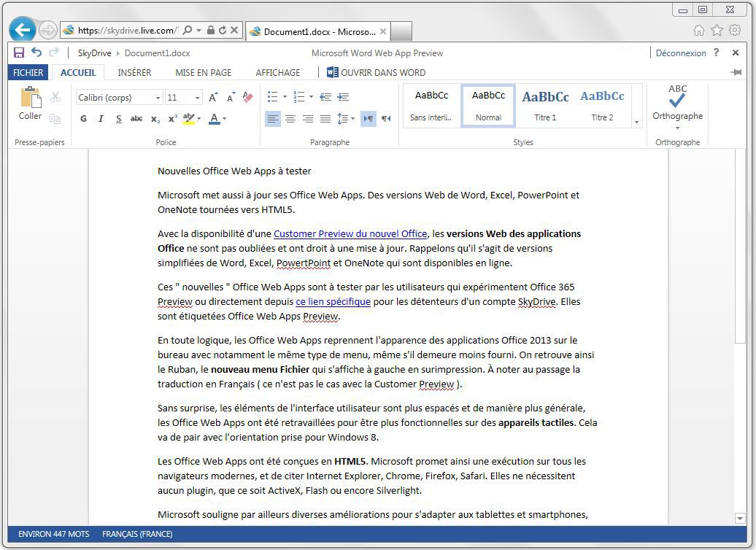Undo the last action
The image size is (756, 550).
36,52
